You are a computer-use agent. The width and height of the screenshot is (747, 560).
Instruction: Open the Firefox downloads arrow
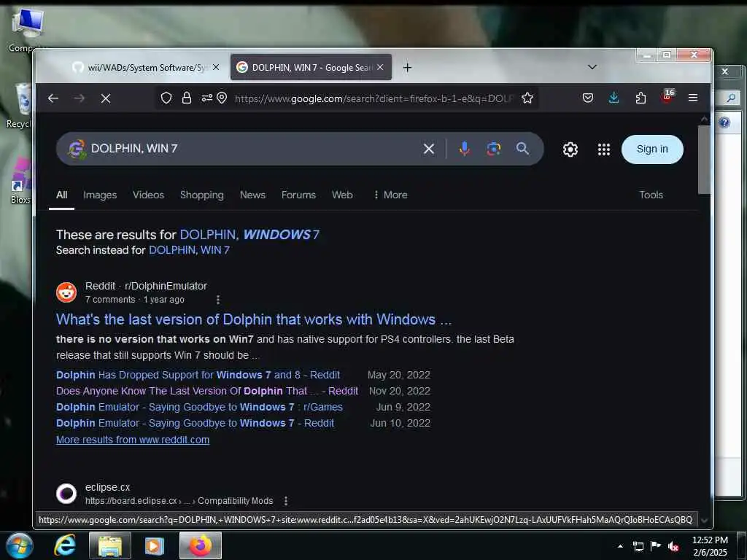pos(614,98)
